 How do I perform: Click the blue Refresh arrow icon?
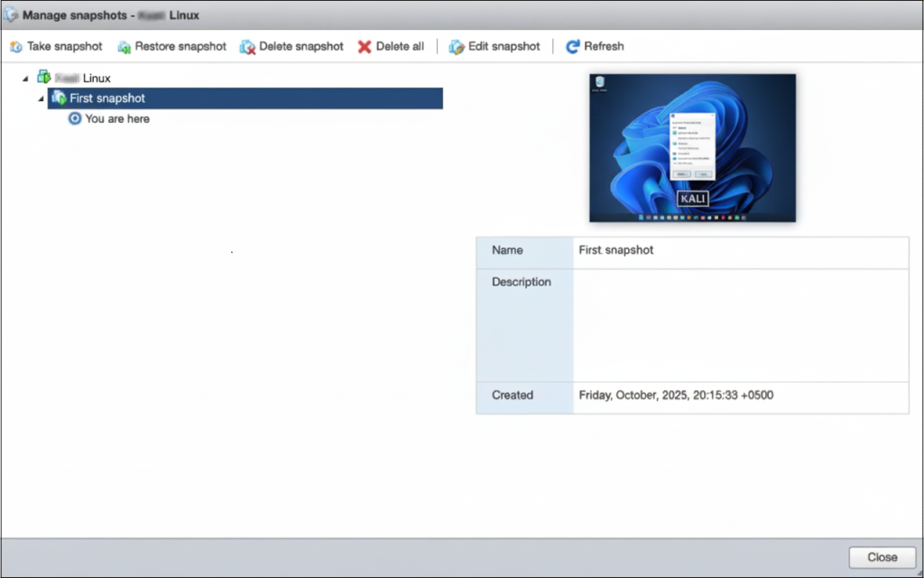(x=572, y=46)
